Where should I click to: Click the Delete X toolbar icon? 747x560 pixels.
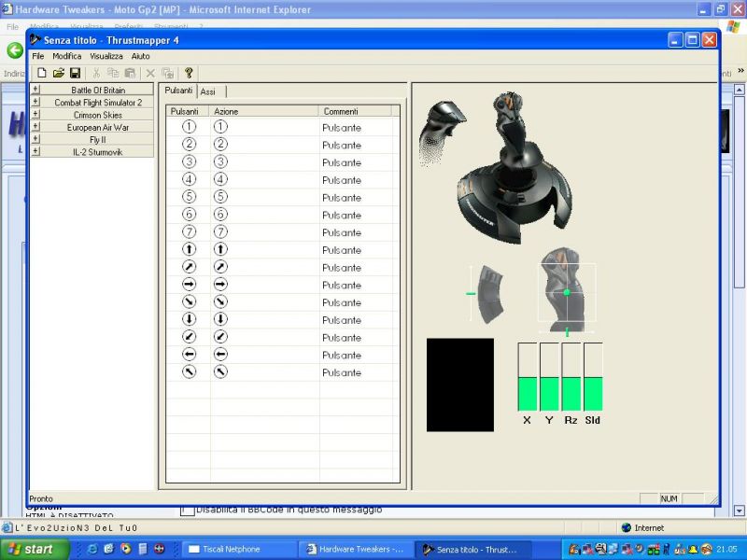(150, 73)
